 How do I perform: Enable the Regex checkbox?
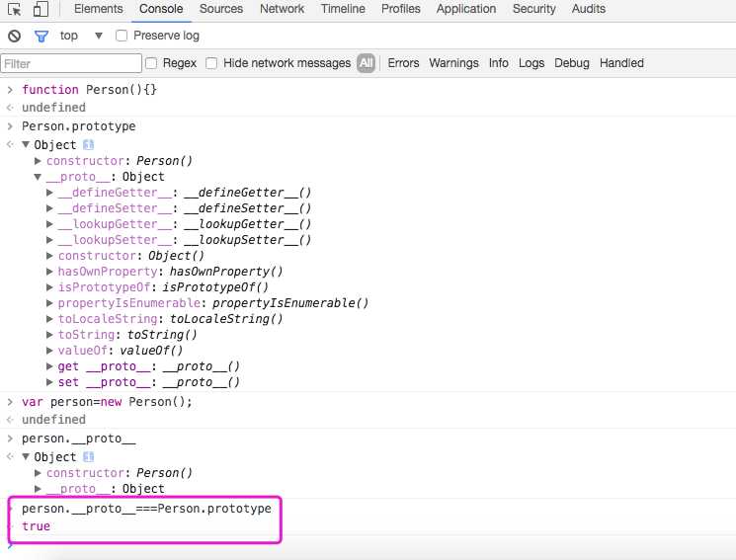(151, 63)
